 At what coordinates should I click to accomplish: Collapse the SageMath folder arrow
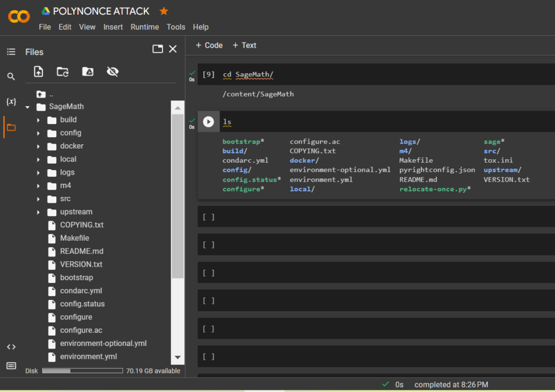coord(28,107)
